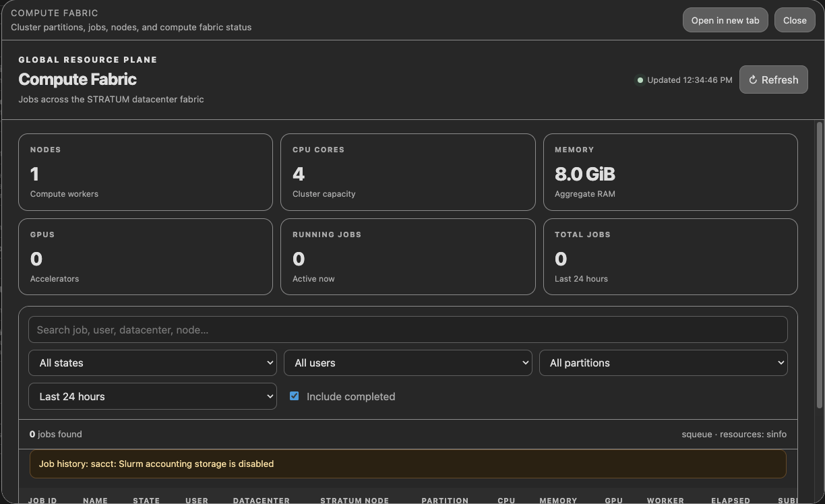Screen dimensions: 825x504
Task: Close the Compute Fabric panel
Action: 795,20
